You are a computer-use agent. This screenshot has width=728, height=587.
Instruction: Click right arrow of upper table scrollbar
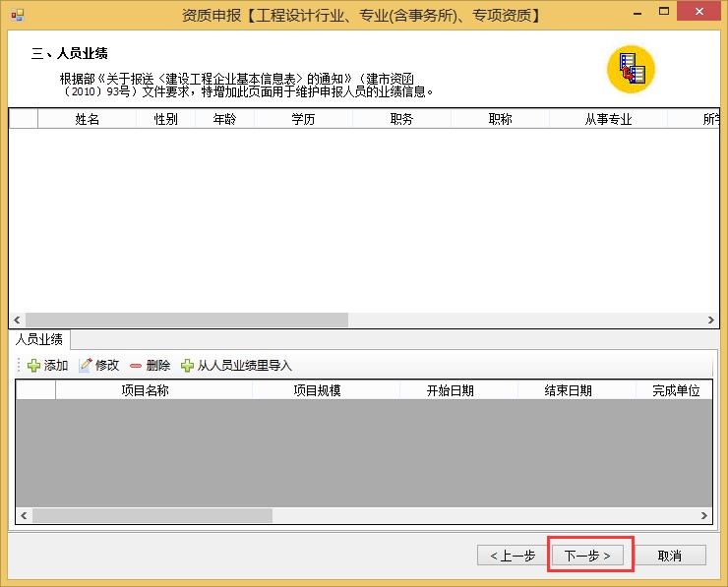(711, 321)
